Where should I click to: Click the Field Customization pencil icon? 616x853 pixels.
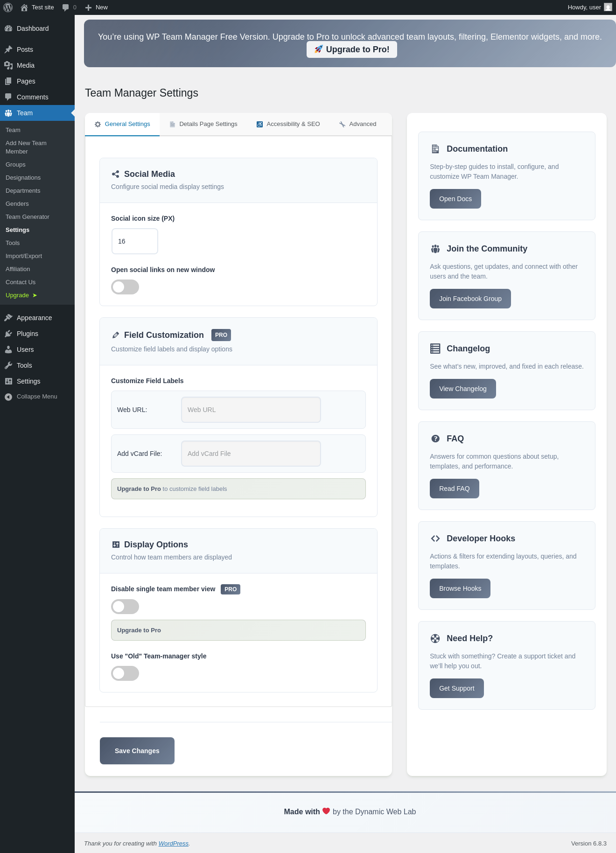[x=116, y=335]
